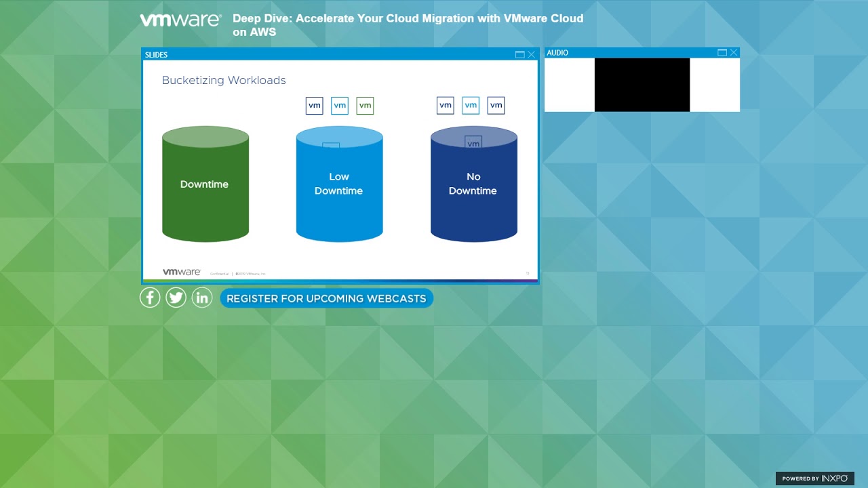
Task: Close the Slides panel
Action: (532, 55)
